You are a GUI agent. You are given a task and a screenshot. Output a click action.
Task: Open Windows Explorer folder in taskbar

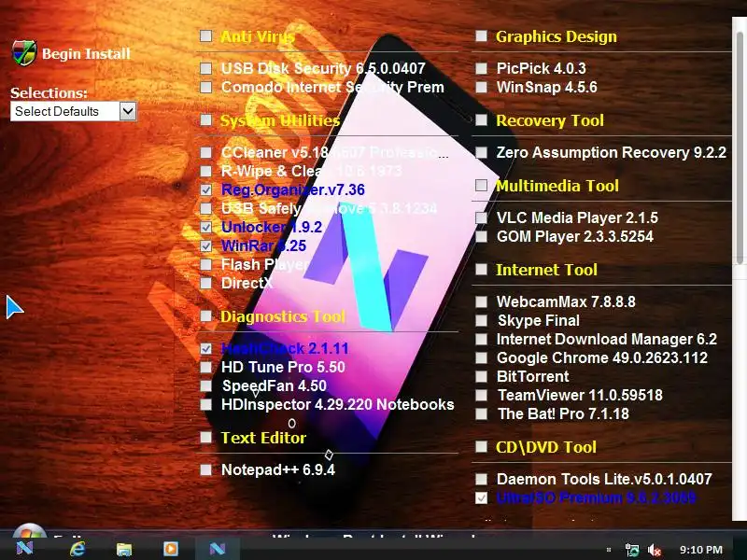[x=124, y=549]
